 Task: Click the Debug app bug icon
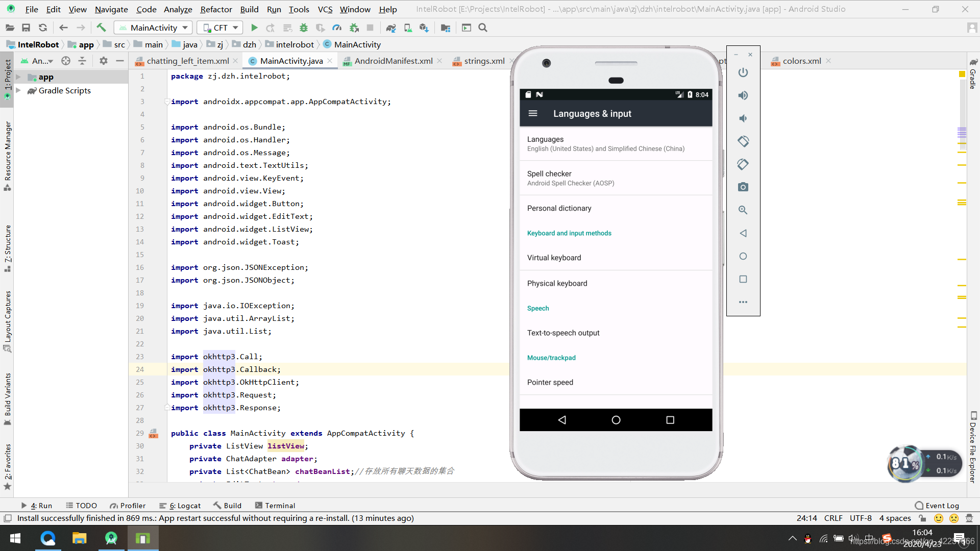[304, 28]
